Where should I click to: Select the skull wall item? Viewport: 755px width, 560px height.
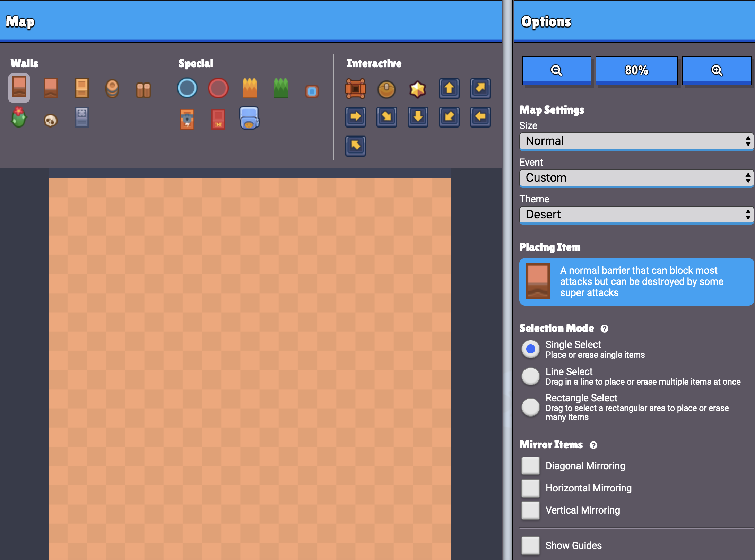(50, 120)
